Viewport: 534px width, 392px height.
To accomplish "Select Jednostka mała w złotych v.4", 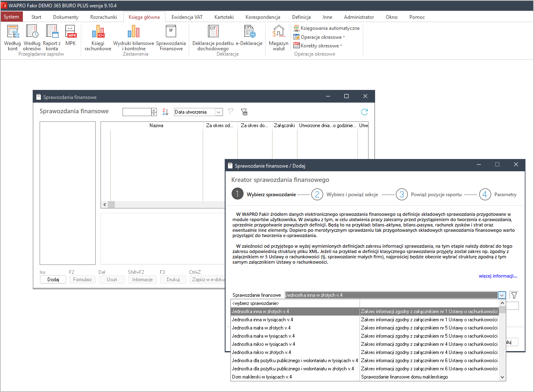I will 261,328.
